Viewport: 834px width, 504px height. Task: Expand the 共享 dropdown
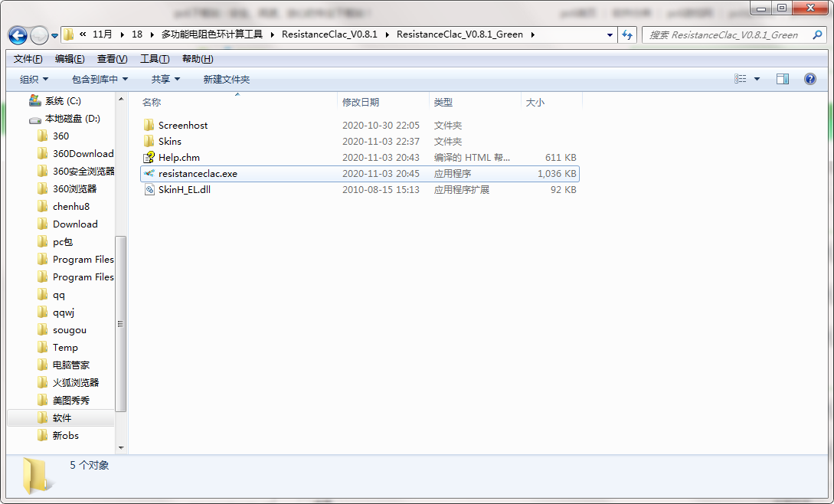tap(165, 79)
